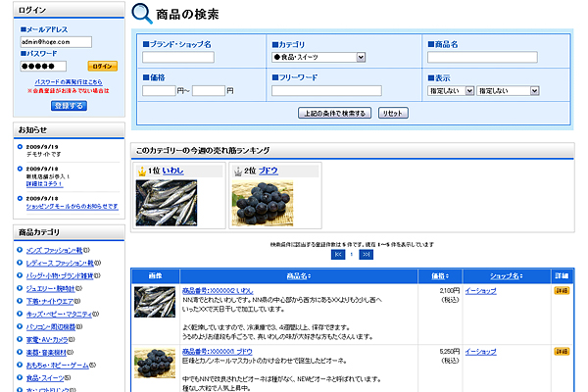Click the magnifying glass search icon
Viewport: 588px width, 392px height.
point(142,14)
